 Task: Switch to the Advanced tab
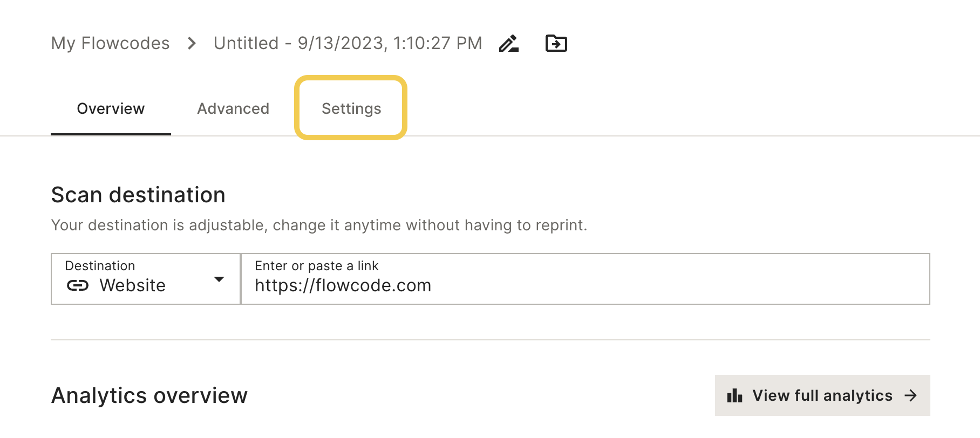click(233, 108)
